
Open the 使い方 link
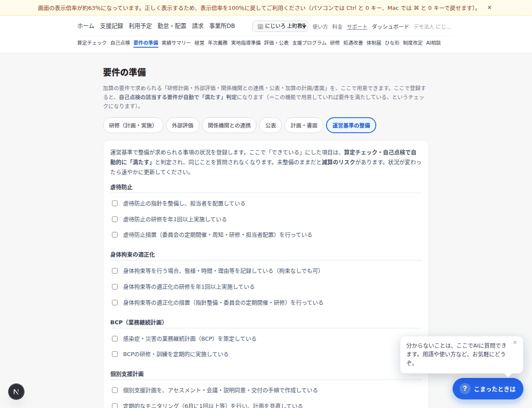pyautogui.click(x=320, y=27)
